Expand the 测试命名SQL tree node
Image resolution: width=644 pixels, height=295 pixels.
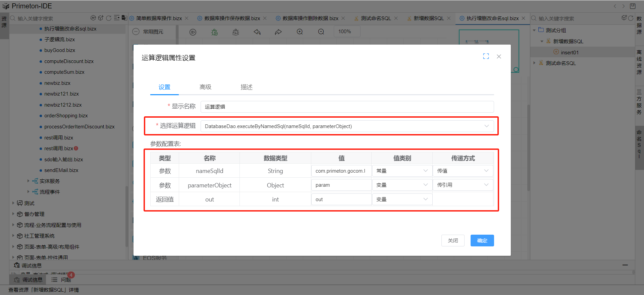(534, 63)
